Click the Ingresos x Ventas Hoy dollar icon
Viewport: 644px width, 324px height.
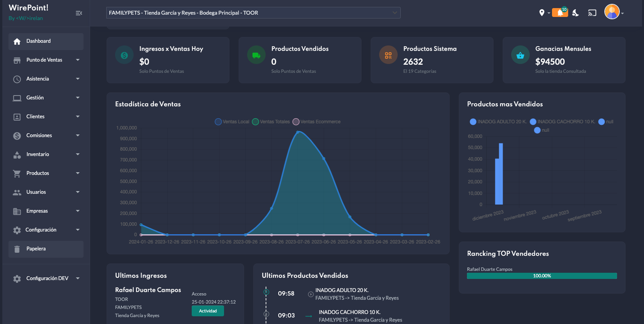(124, 55)
